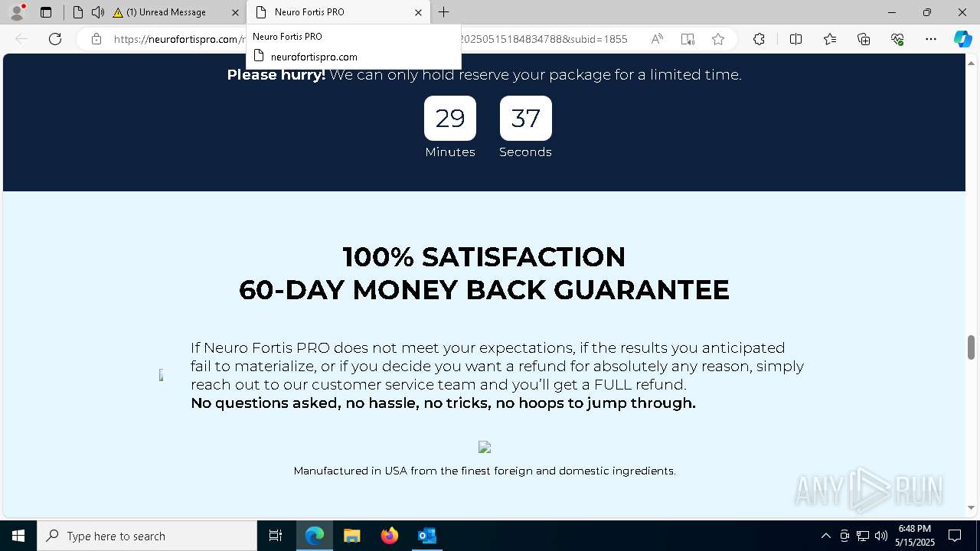Viewport: 980px width, 551px height.
Task: Select the Neuro Fortis PRO tab
Action: [x=338, y=12]
